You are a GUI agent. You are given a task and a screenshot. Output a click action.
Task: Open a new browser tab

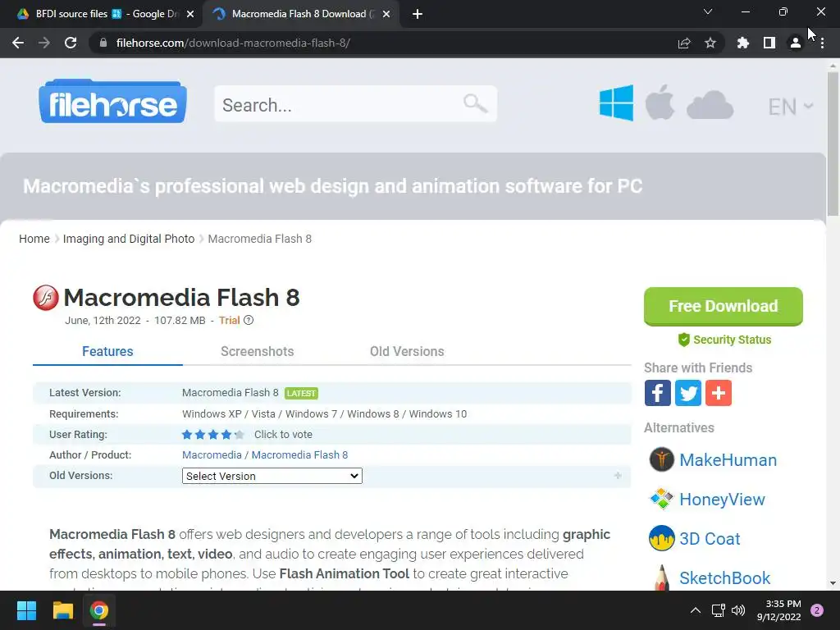(418, 15)
